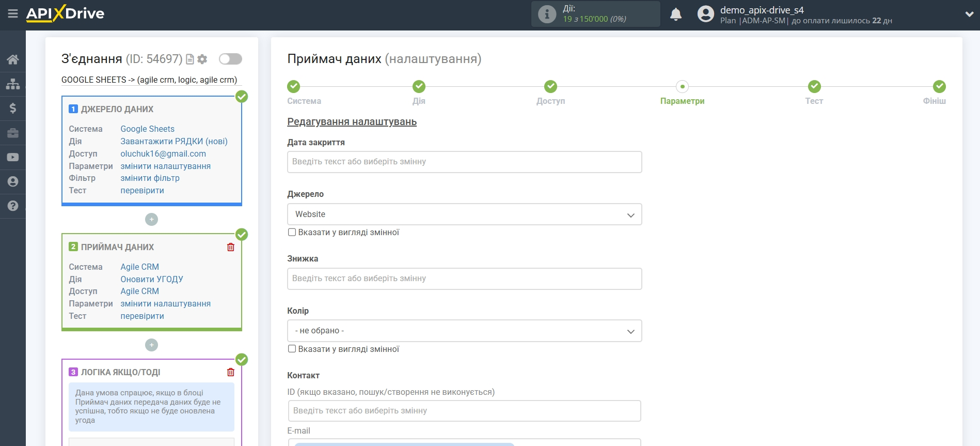Add a block after Джерело даних
The image size is (980, 446).
151,220
